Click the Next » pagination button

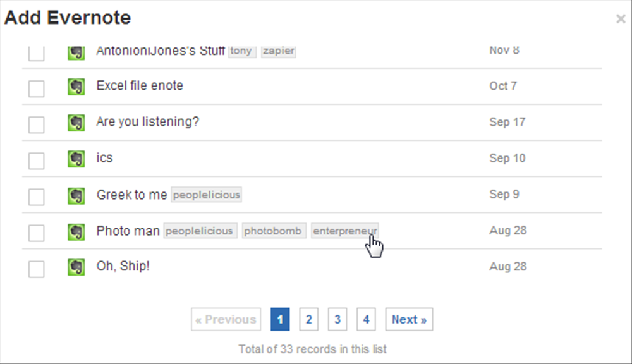[x=409, y=319]
